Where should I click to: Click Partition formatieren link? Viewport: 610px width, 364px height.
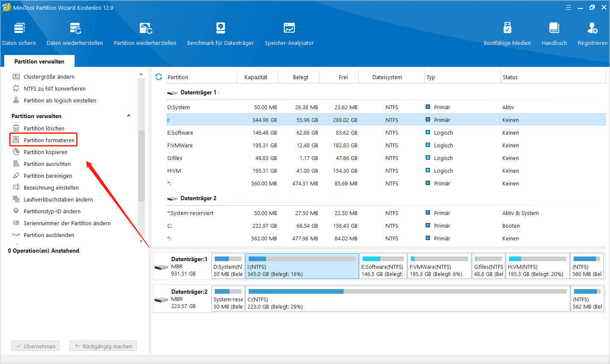49,140
